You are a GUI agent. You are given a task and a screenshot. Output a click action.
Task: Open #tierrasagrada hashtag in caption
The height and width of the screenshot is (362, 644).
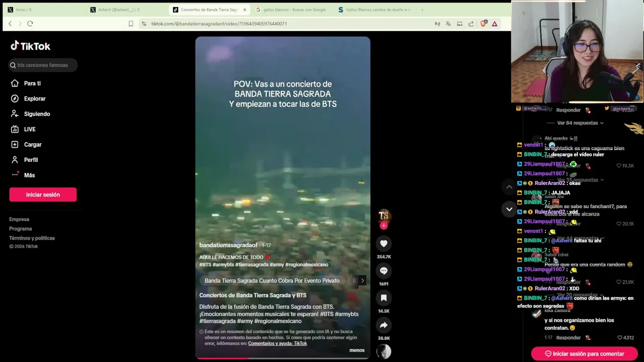coord(252,264)
